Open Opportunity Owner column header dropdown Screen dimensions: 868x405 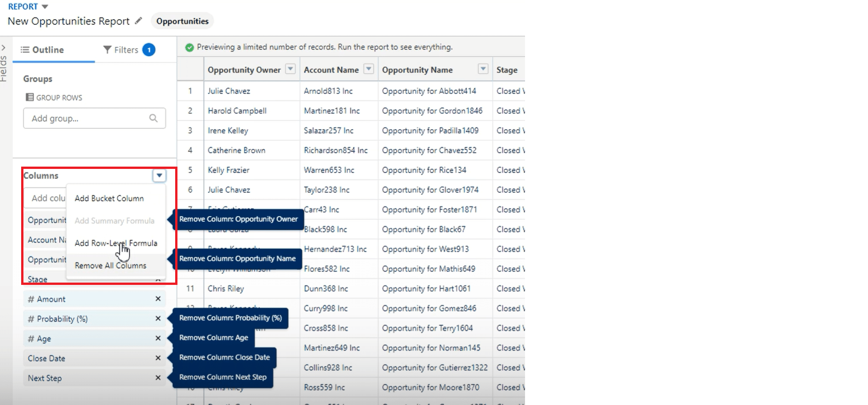pos(290,69)
